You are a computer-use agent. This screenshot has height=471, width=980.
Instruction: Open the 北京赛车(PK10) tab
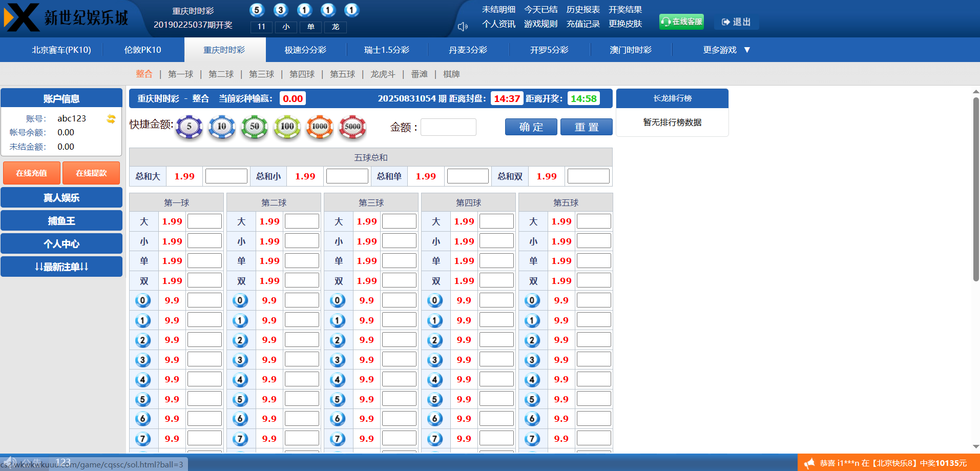(61, 50)
